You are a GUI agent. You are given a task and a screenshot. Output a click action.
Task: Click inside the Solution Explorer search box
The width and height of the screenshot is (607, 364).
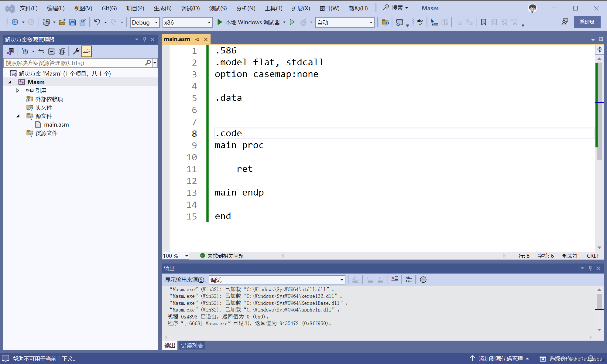[73, 63]
